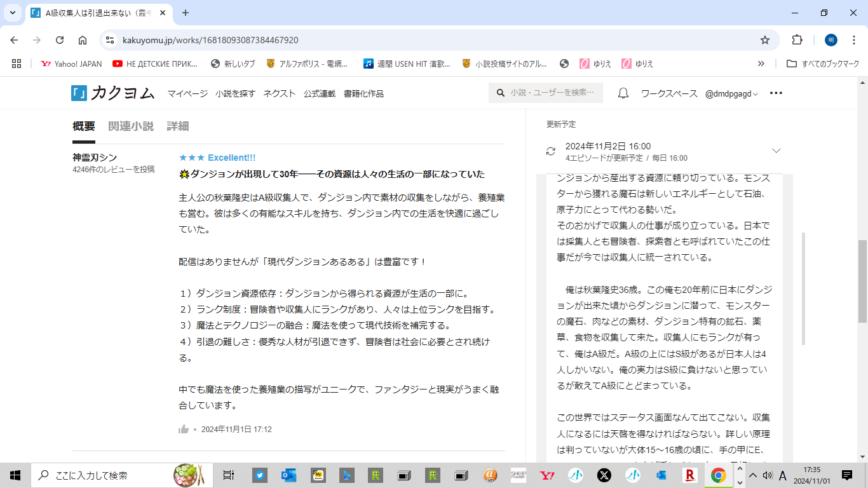Click the Kakuyomu logo icon

click(79, 93)
